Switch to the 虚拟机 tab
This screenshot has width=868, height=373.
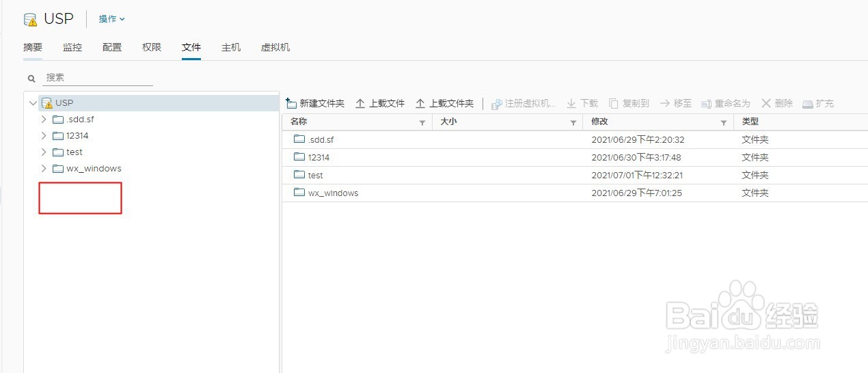pyautogui.click(x=275, y=47)
